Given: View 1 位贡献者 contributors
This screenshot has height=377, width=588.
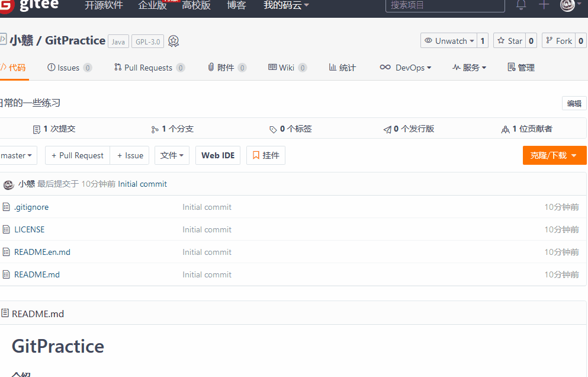Looking at the screenshot, I should (x=527, y=129).
